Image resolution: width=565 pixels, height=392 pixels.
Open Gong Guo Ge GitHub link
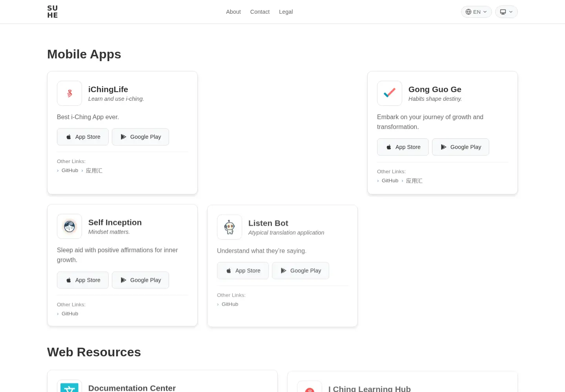[390, 181]
